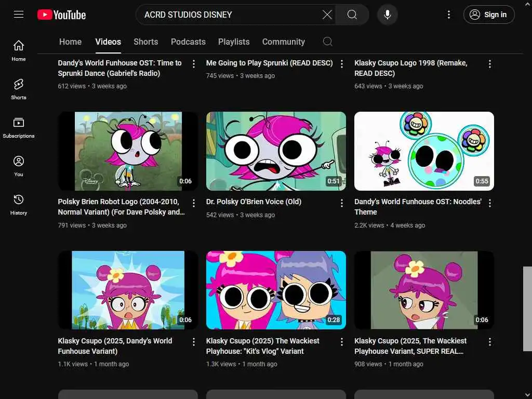Open Dandy's World Funhouse OST: Time to Sprunki Dance
The height and width of the screenshot is (399, 532).
coord(120,68)
